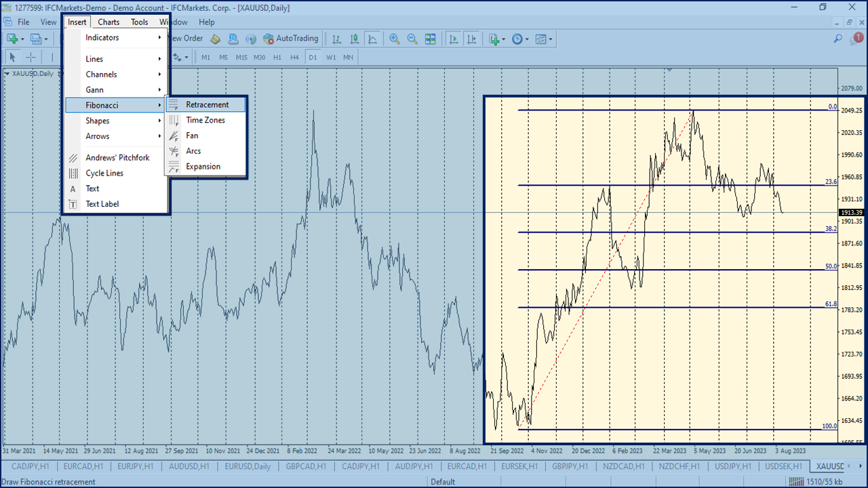This screenshot has width=868, height=488.
Task: Enable the D1 timeframe button
Action: (313, 58)
